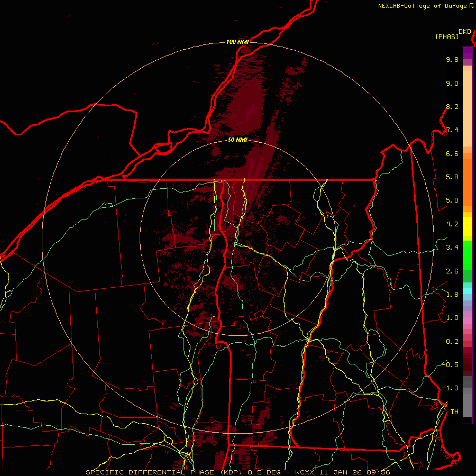Click the cyan color bar segment
Image resolution: width=476 pixels, height=476 pixels.
click(467, 290)
